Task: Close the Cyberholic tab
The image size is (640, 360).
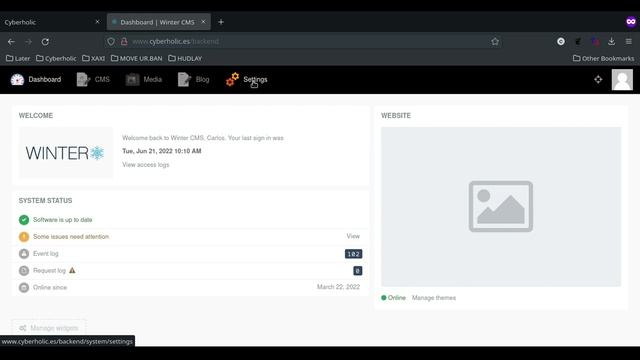Action: click(x=97, y=22)
